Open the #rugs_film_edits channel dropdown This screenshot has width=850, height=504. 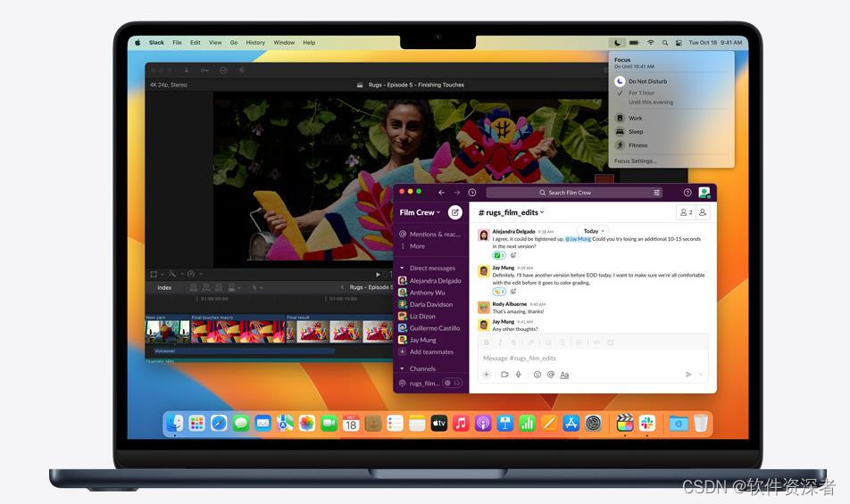[x=511, y=213]
